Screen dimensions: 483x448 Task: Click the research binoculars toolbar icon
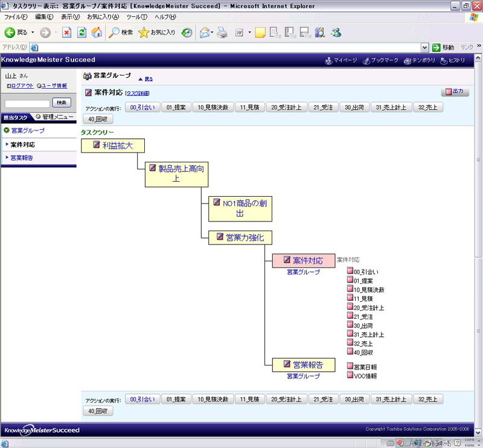coord(321,33)
